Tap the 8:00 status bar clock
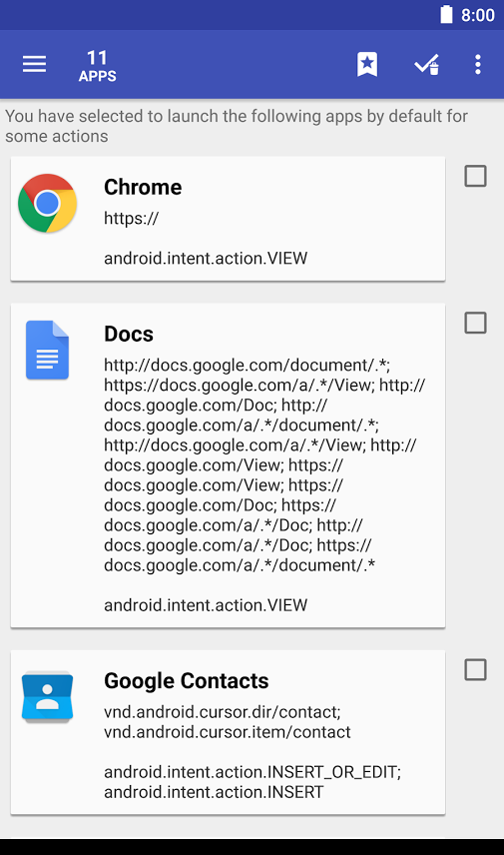504x855 pixels. [478, 15]
